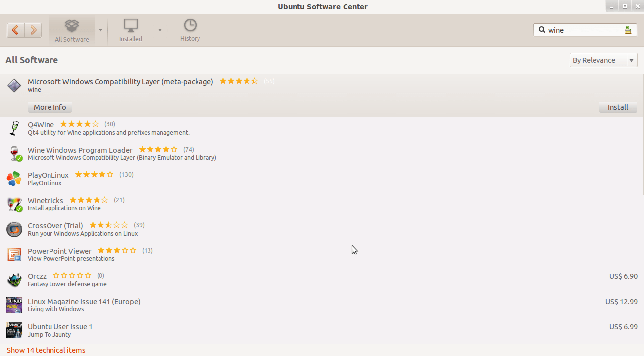Select the Ubuntu User Issue 1 title

(x=60, y=327)
